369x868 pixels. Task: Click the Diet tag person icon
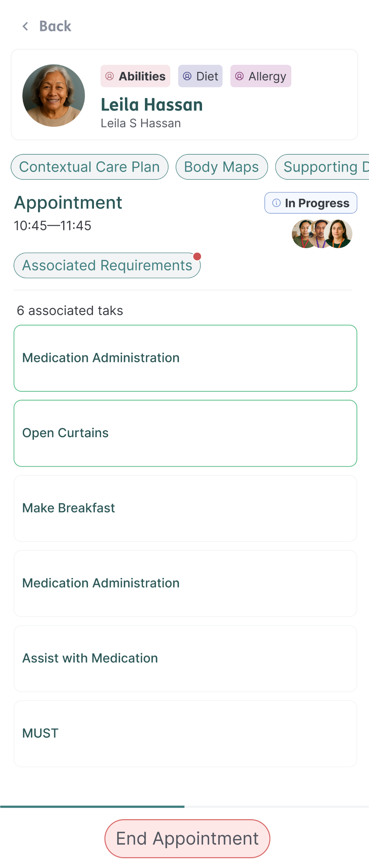pyautogui.click(x=187, y=76)
